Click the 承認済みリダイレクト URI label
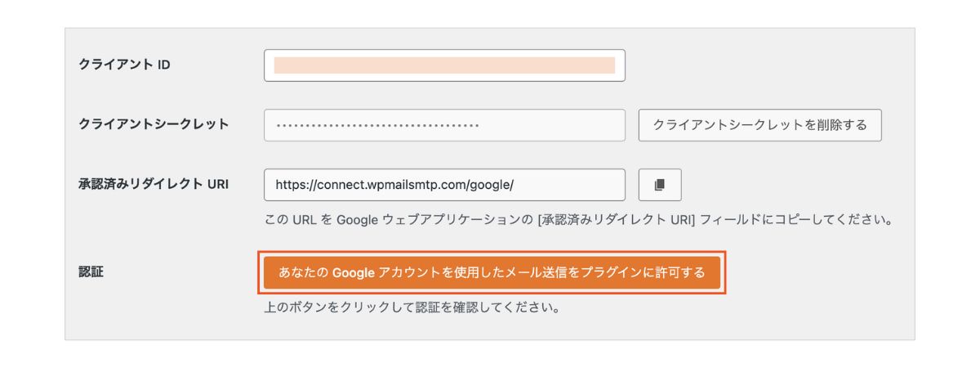 [x=154, y=184]
